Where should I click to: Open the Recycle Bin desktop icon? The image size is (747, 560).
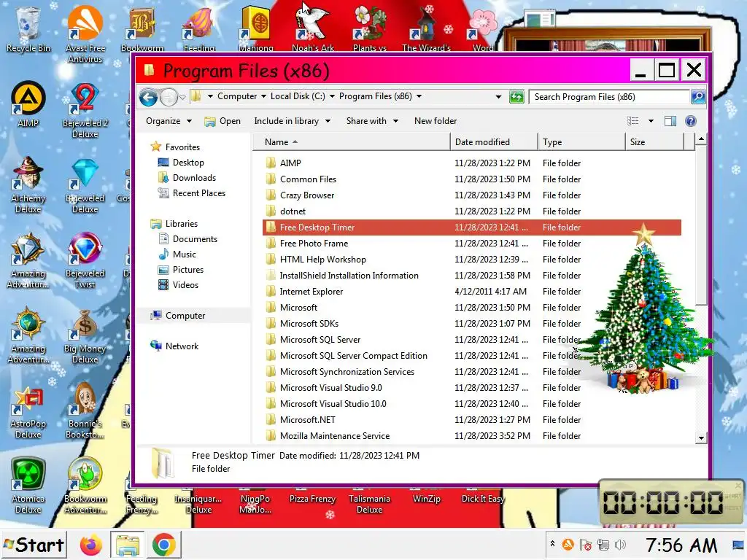coord(28,29)
